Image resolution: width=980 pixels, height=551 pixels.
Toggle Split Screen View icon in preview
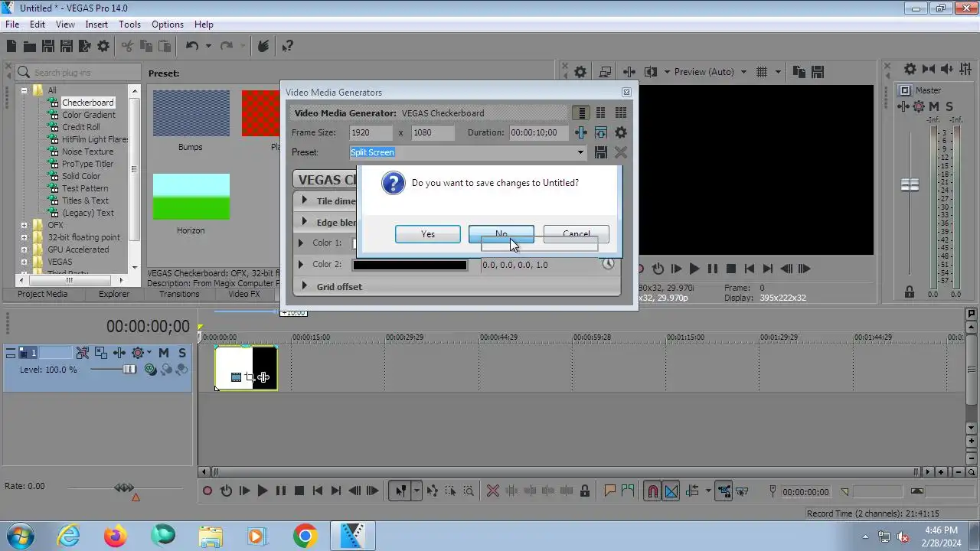pos(651,72)
